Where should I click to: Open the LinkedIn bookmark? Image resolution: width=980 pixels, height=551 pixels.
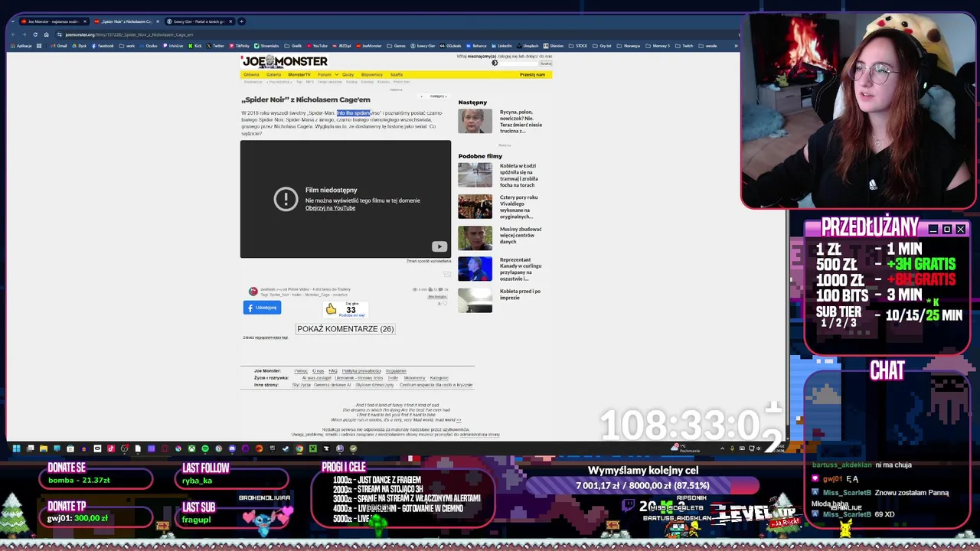click(x=502, y=46)
